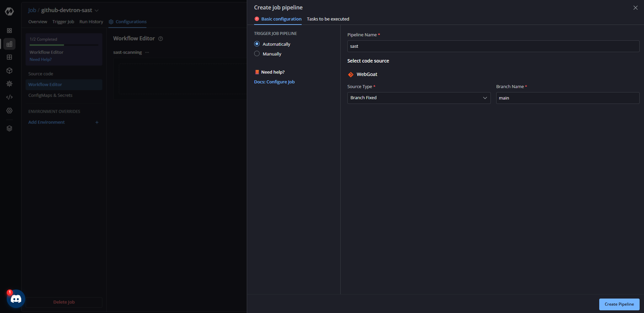
Task: Open the helm wheel icon in sidebar
Action: point(9,84)
